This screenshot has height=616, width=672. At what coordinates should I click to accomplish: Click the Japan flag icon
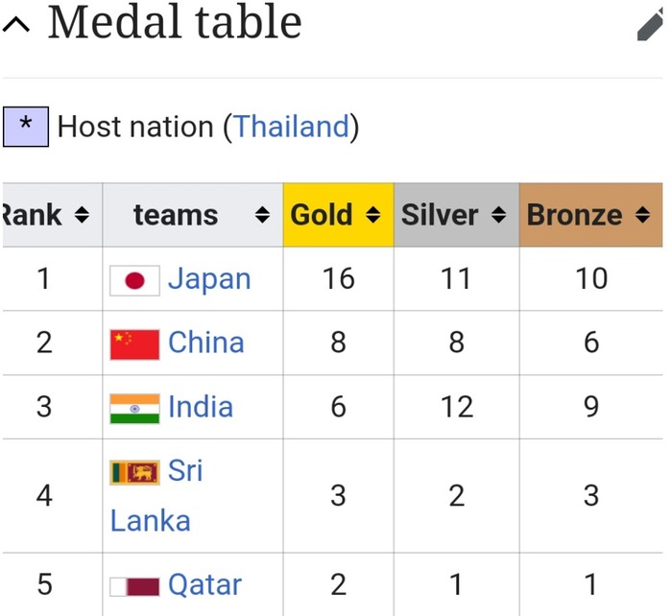(x=134, y=280)
